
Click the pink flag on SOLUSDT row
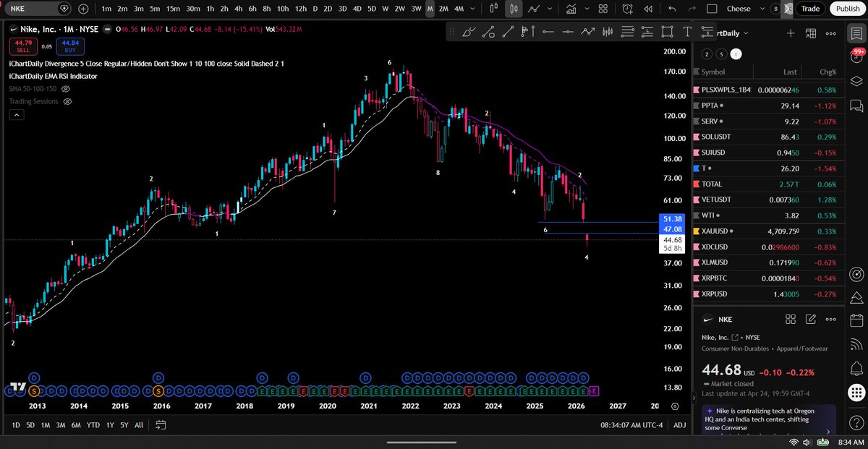(x=697, y=137)
